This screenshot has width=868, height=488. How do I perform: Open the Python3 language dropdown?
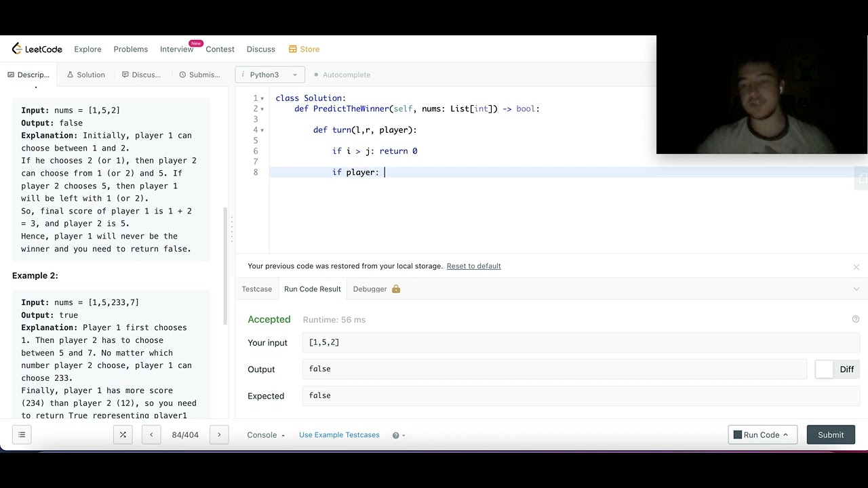[269, 75]
